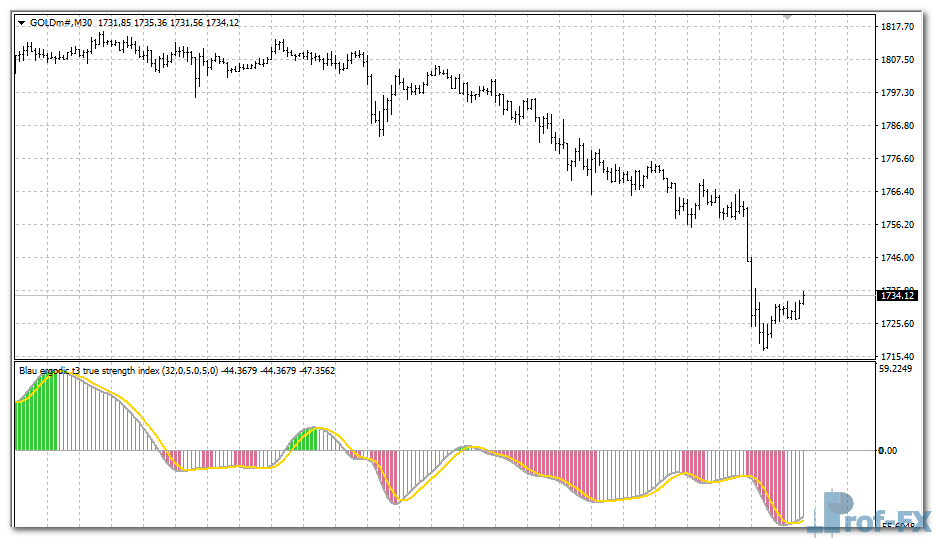Screen dimensions: 934x538
Task: Click the Blau ergodic true strength index label
Action: tap(90, 371)
